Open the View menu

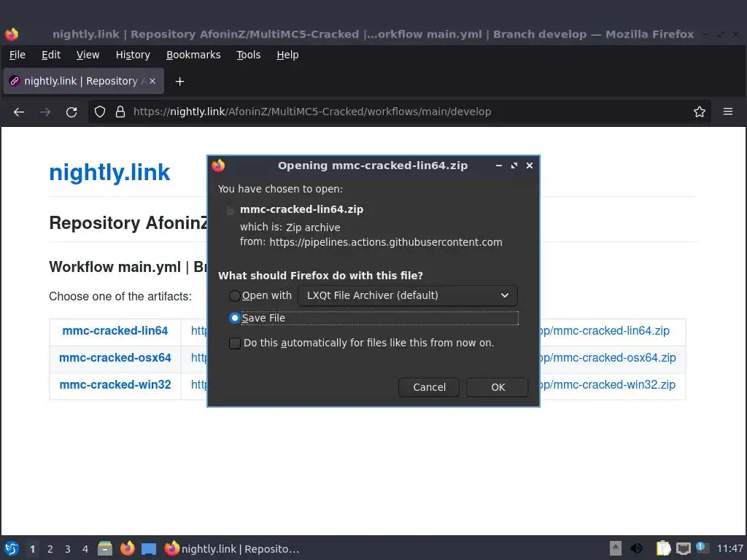88,55
